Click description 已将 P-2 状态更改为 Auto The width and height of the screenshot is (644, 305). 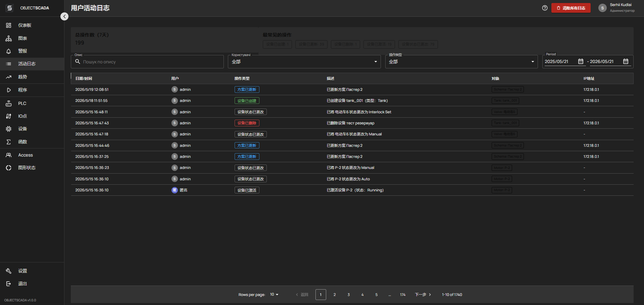(348, 179)
